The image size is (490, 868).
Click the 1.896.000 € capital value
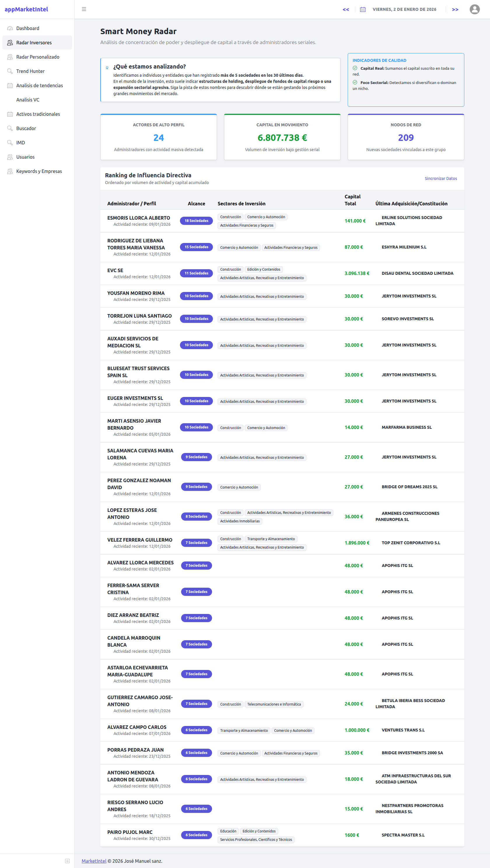point(356,543)
